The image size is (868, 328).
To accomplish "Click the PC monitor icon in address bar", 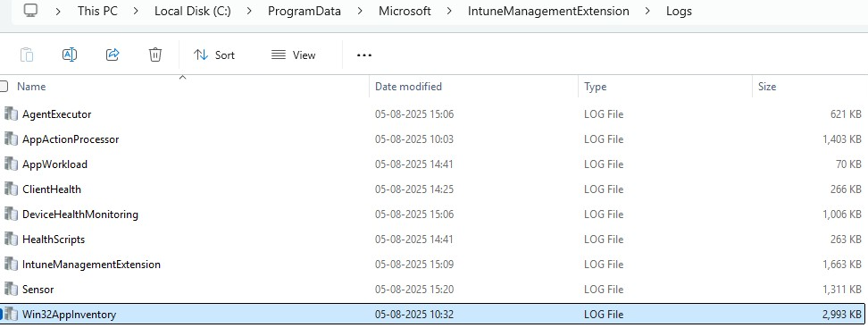I will point(31,11).
